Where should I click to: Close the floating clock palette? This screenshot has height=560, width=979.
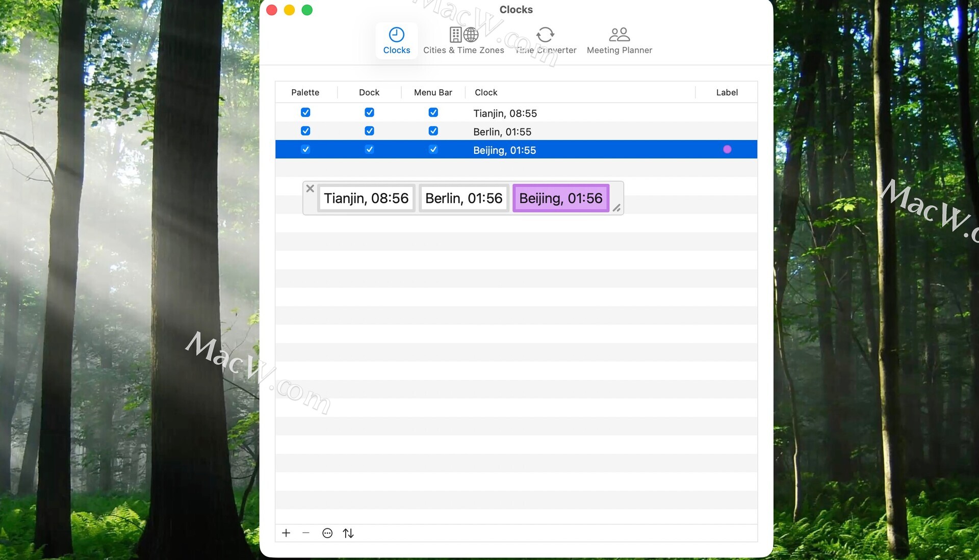tap(310, 189)
